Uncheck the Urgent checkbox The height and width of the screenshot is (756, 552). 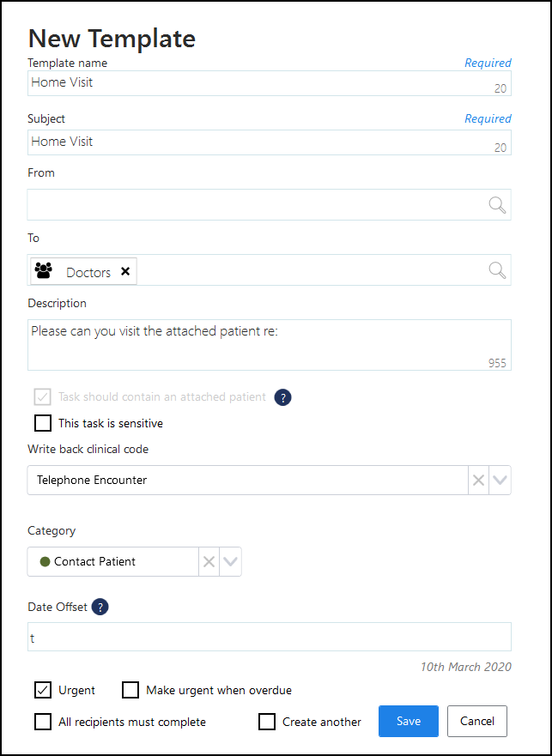[x=43, y=690]
